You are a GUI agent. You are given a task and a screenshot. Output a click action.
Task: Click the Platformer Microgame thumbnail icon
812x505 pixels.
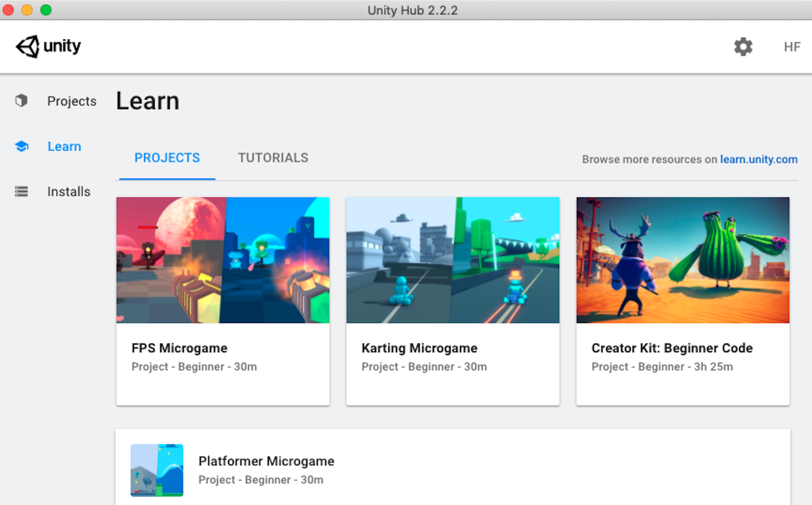click(x=157, y=470)
